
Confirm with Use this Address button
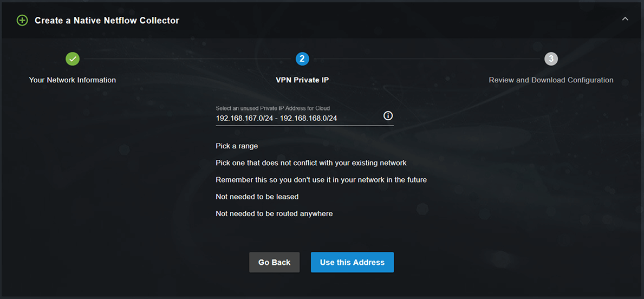point(353,263)
